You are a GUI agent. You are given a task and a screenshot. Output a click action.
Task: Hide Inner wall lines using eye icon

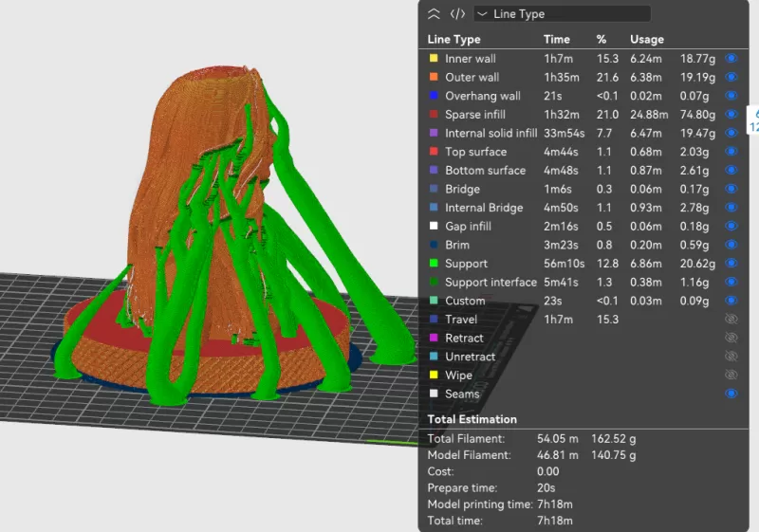point(731,59)
